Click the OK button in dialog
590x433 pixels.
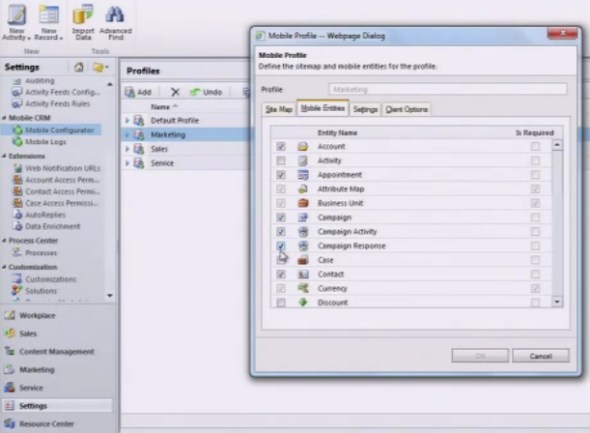point(480,356)
